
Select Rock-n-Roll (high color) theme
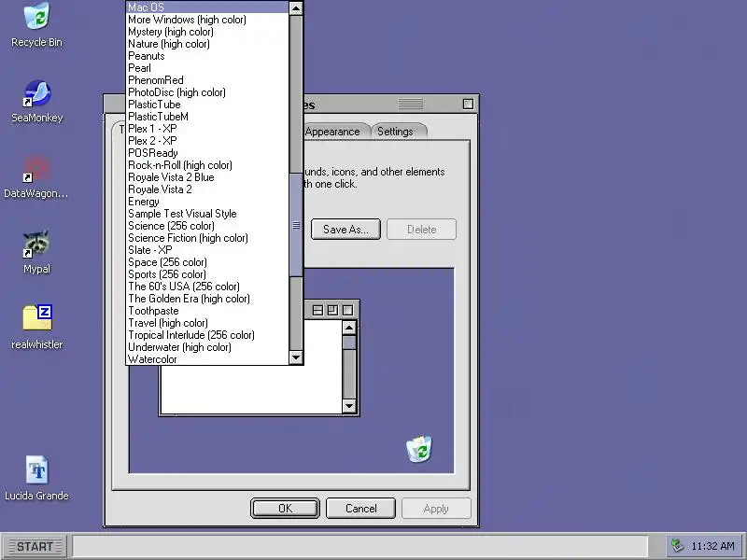(207, 165)
